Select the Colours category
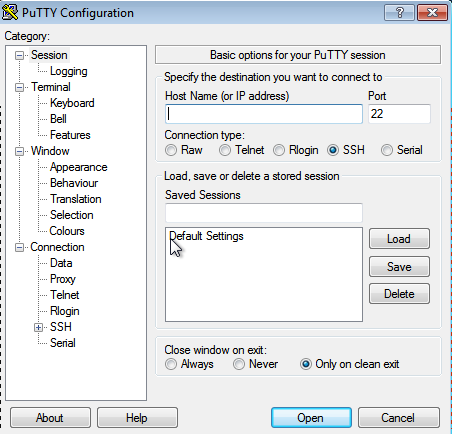Image resolution: width=452 pixels, height=434 pixels. click(x=67, y=231)
